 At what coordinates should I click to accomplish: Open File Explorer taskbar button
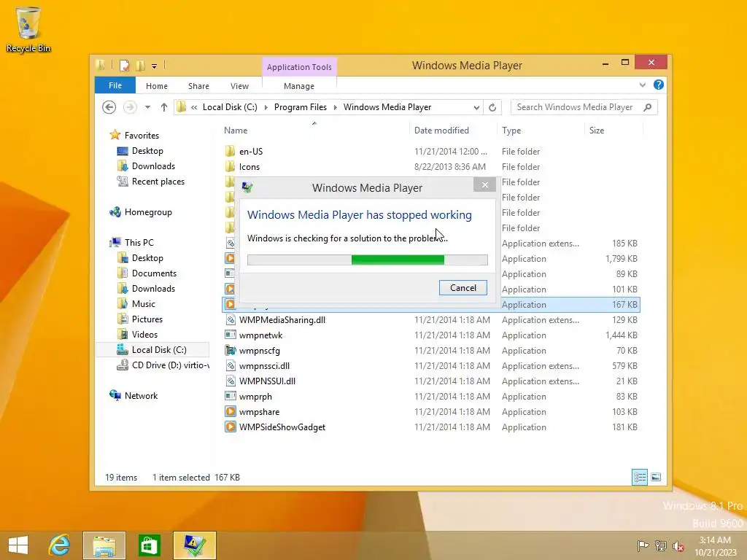pyautogui.click(x=104, y=545)
